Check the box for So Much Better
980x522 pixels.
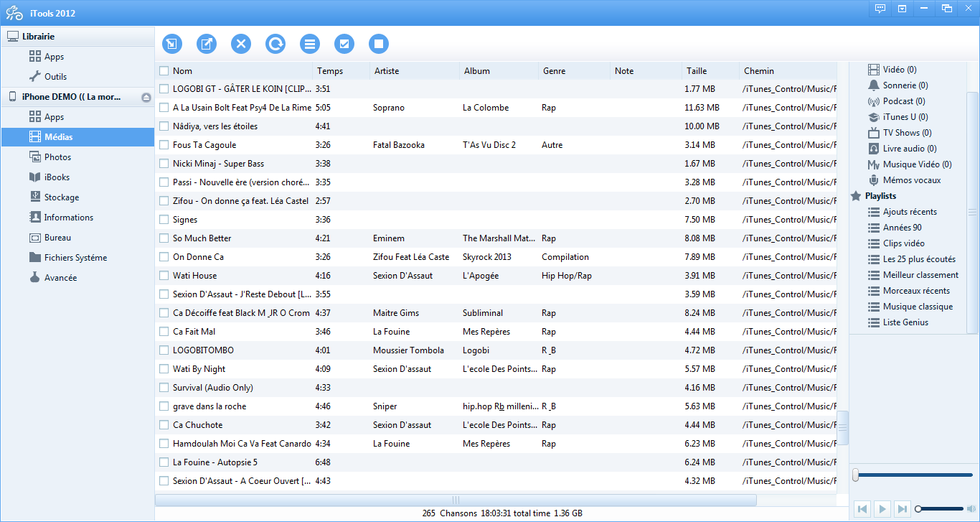pyautogui.click(x=164, y=238)
